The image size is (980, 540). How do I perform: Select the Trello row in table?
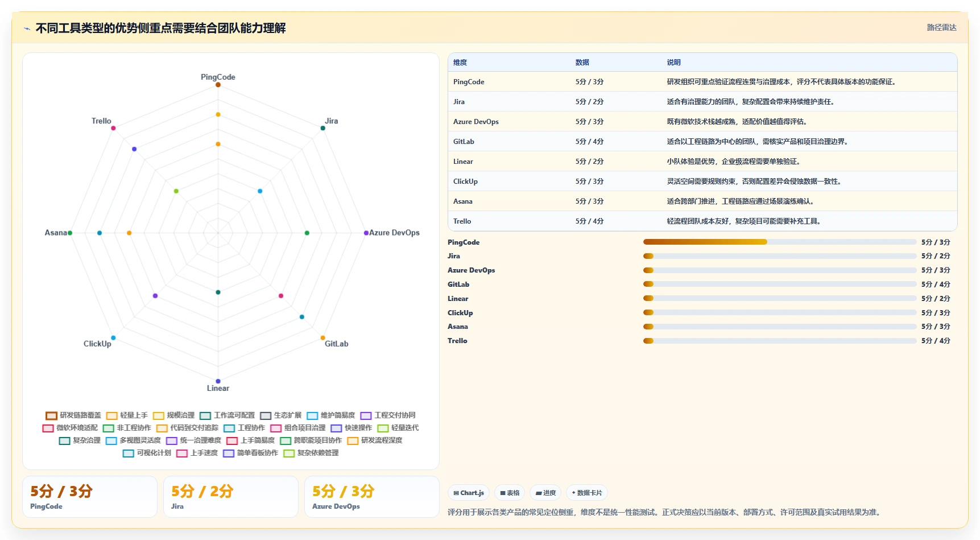(x=702, y=221)
